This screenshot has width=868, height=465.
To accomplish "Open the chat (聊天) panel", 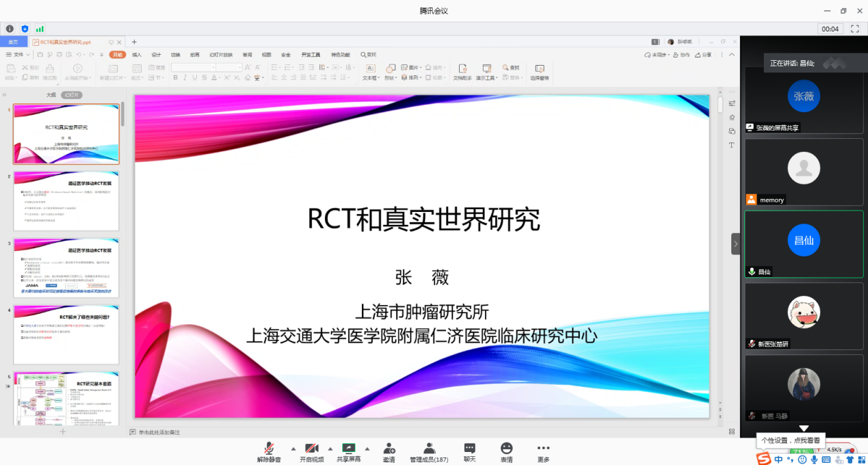I will point(469,449).
